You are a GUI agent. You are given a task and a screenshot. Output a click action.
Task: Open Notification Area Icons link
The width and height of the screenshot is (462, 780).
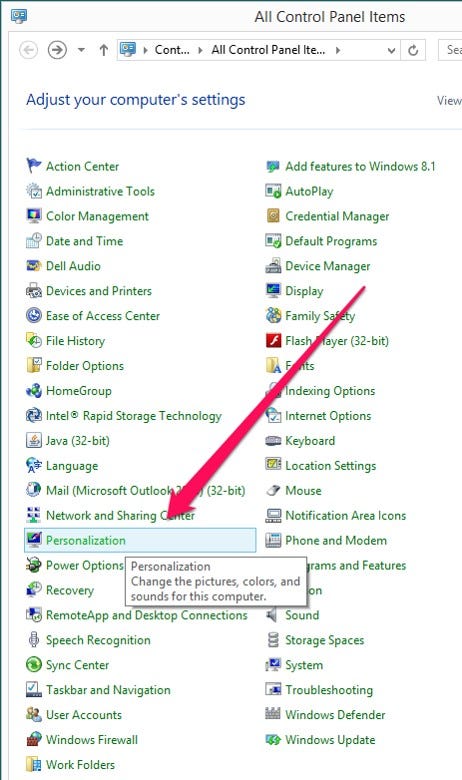[345, 515]
